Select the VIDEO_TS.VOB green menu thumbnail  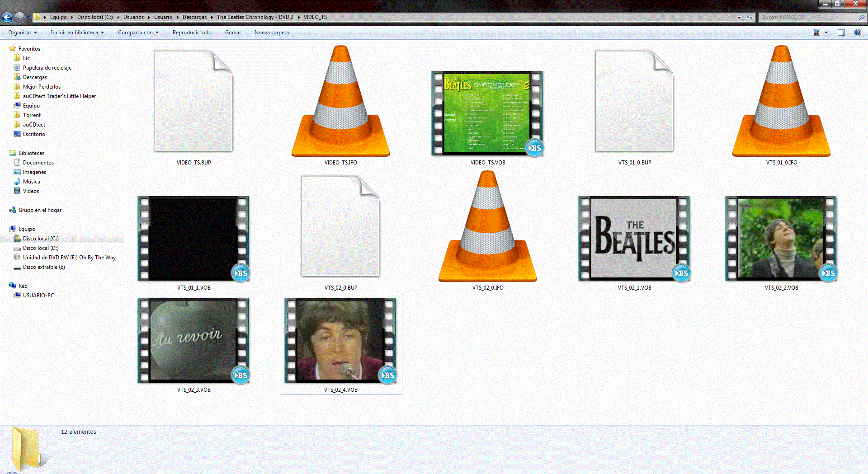coord(487,113)
